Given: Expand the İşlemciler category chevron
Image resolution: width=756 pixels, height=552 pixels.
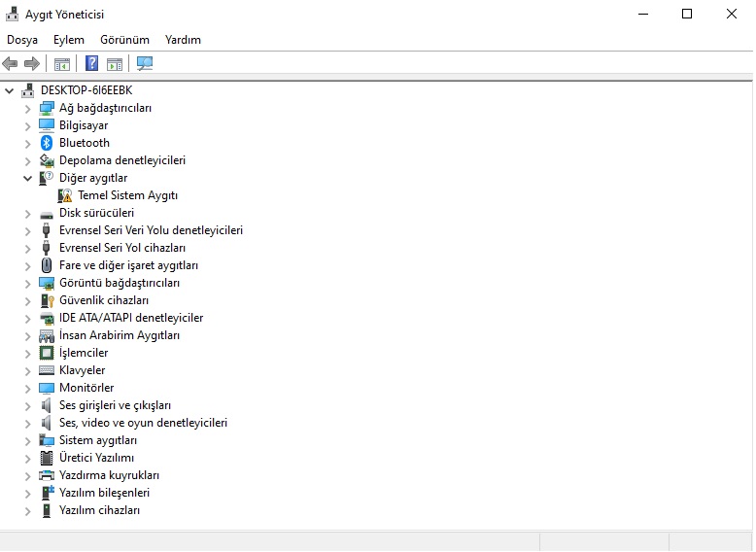Looking at the screenshot, I should point(27,354).
